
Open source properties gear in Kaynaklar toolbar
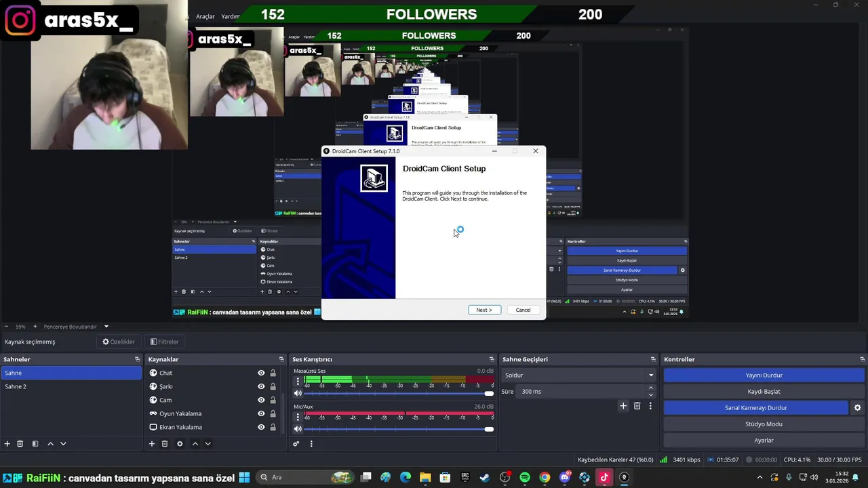(180, 444)
